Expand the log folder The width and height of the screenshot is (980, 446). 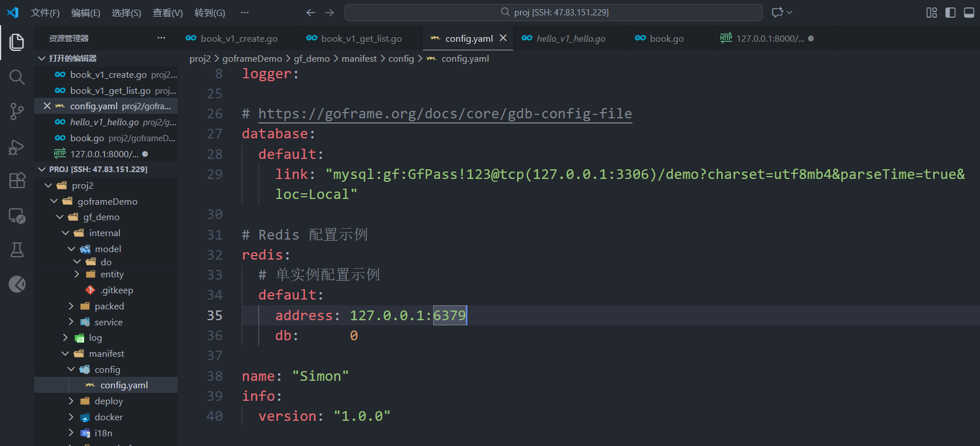click(x=65, y=337)
